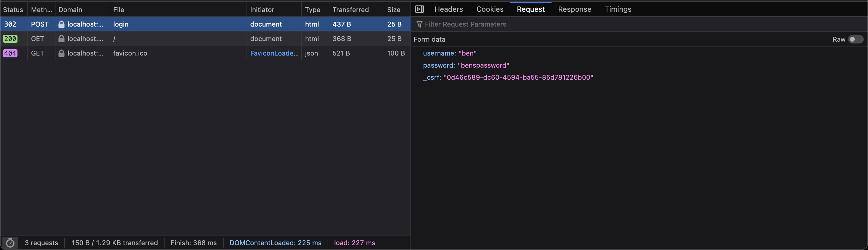Open the FaviconLoader initiator link
This screenshot has width=868, height=250.
(274, 53)
